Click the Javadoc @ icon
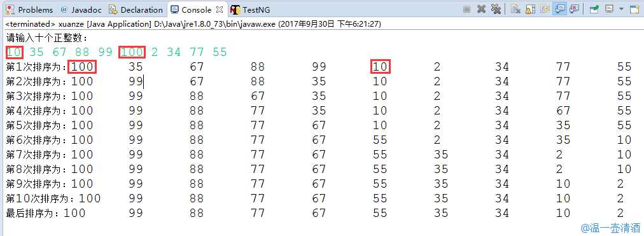 tap(64, 10)
